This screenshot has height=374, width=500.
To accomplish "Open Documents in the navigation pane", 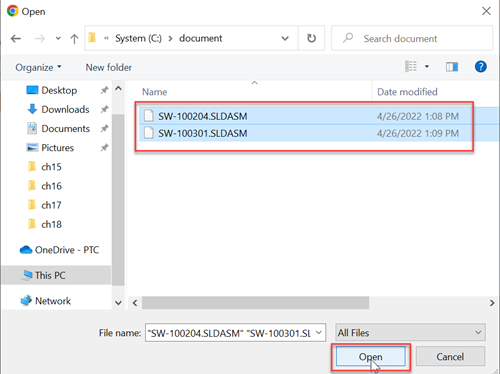I will 65,129.
